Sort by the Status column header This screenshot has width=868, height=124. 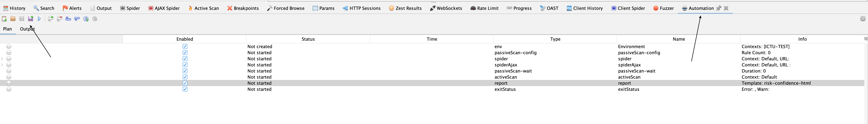308,39
